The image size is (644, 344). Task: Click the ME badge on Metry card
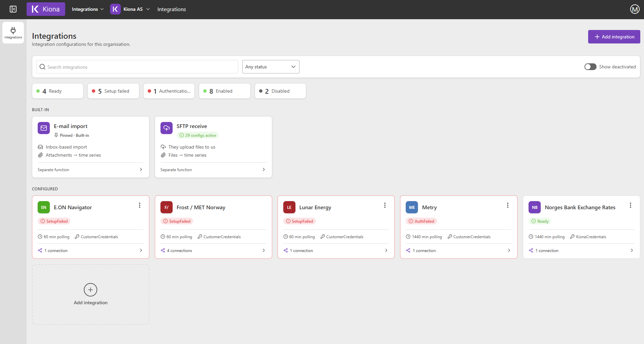(412, 207)
